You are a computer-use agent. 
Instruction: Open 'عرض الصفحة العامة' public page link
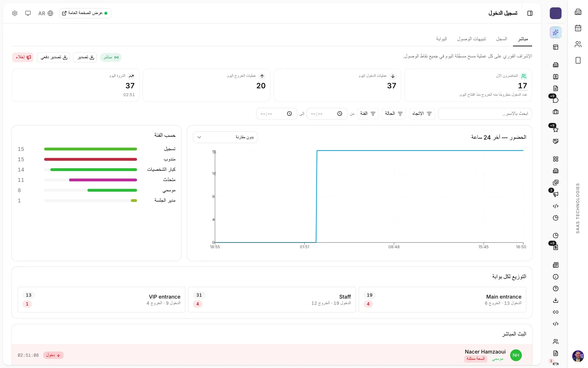click(x=85, y=13)
